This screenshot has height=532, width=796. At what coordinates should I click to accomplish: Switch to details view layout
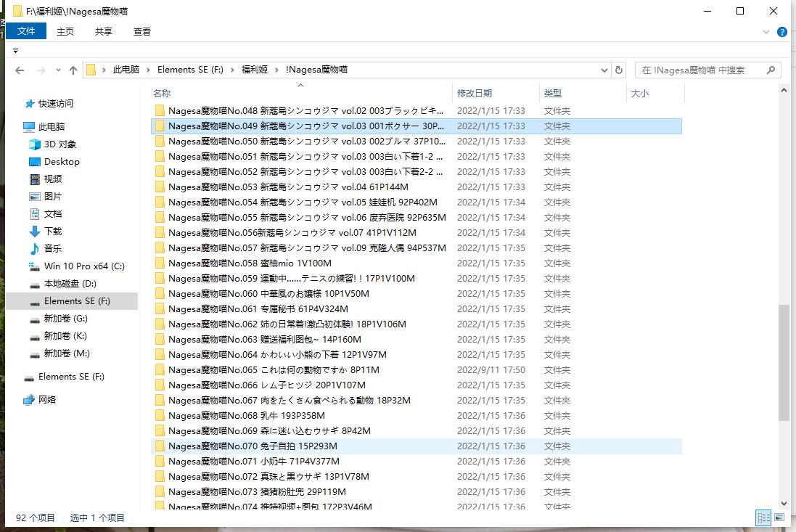coord(763,517)
